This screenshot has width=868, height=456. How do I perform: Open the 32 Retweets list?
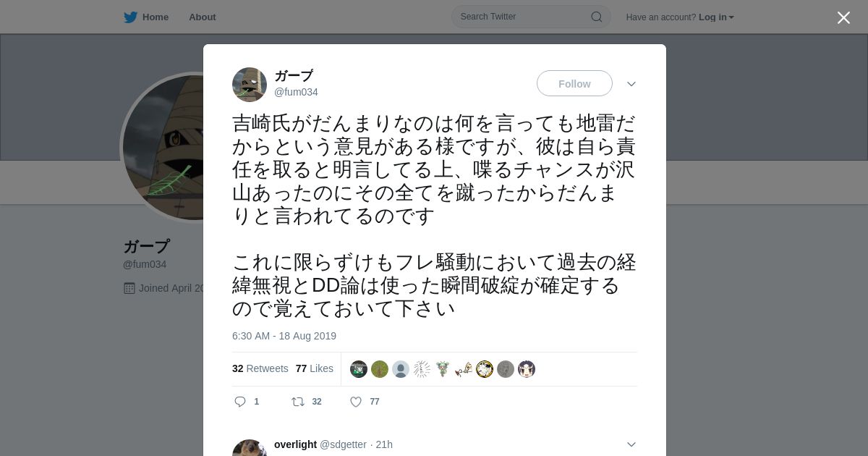click(260, 368)
